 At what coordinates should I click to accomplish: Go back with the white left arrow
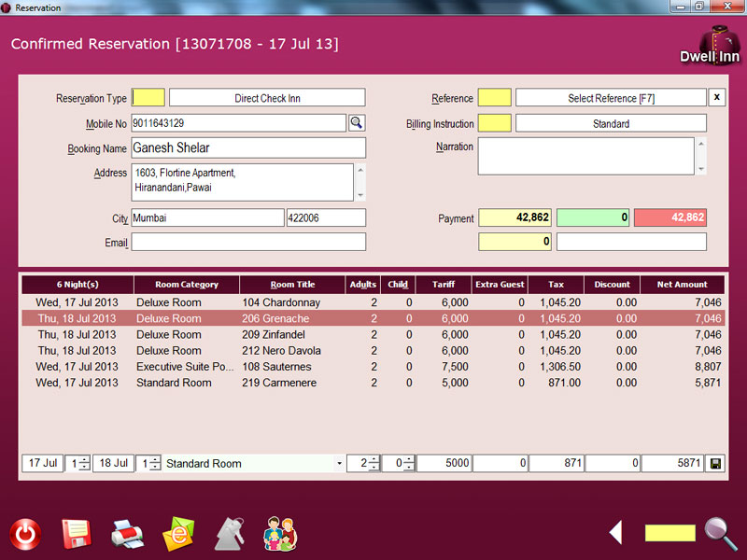tap(615, 533)
